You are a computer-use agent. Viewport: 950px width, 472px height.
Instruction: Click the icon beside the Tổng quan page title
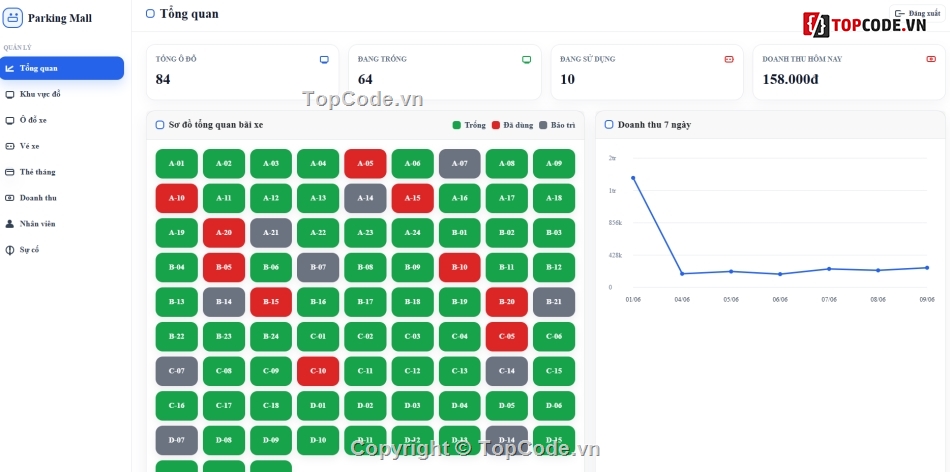[x=150, y=13]
